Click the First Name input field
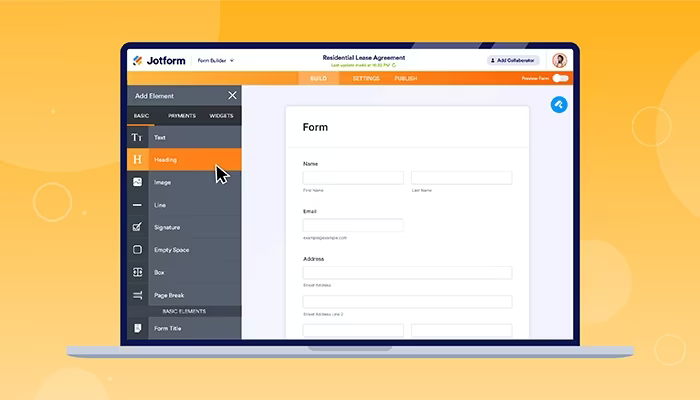This screenshot has width=700, height=400. [x=353, y=178]
